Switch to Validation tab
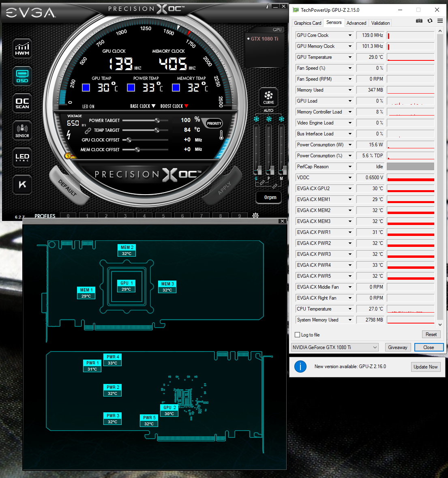Screen dimensions: 448x478 (380, 23)
